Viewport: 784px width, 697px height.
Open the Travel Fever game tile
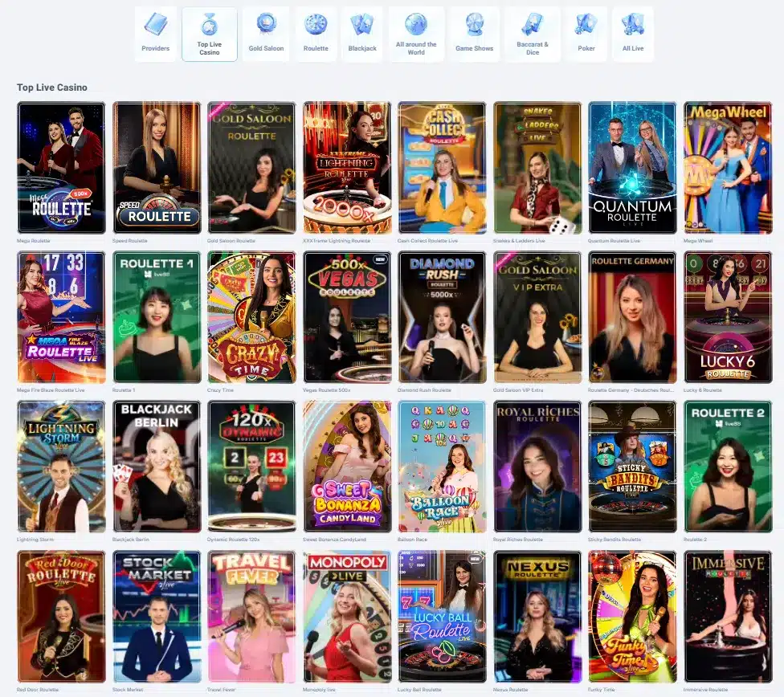[251, 617]
